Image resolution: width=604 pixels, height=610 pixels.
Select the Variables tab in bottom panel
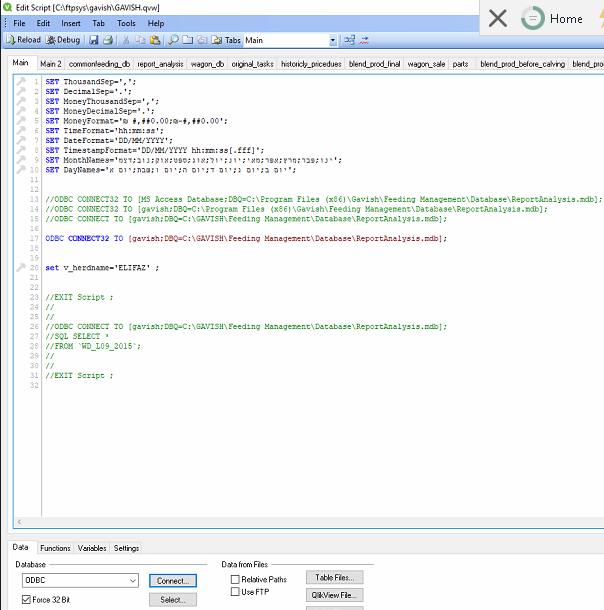92,548
